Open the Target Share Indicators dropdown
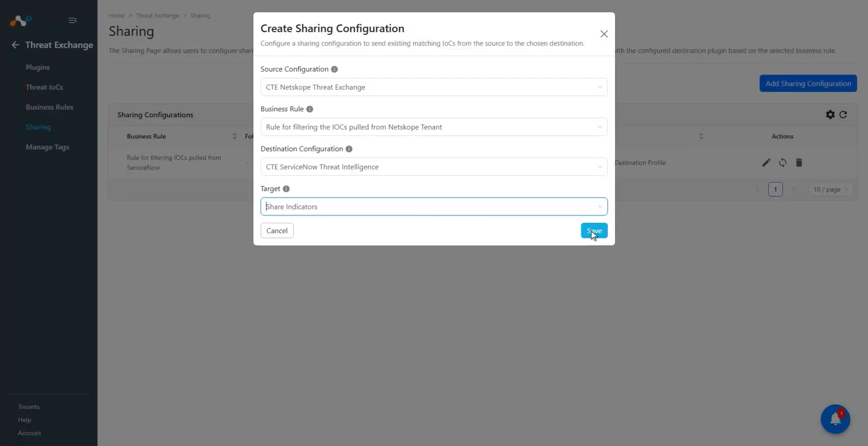This screenshot has height=446, width=868. 434,207
